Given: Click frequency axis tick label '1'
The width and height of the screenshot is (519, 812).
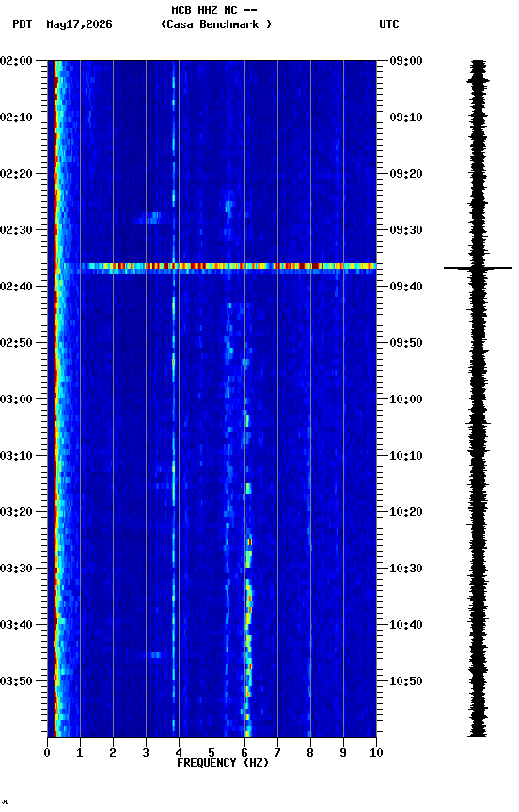Looking at the screenshot, I should [80, 753].
